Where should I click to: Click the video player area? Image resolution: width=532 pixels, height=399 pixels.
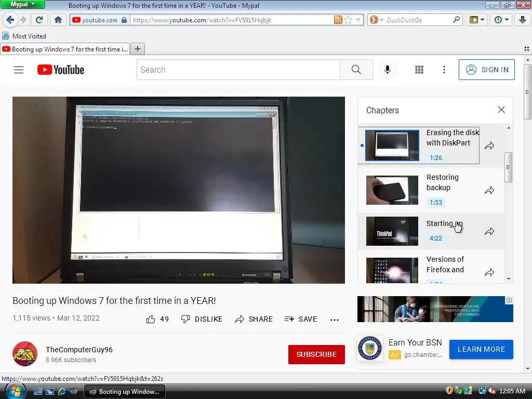pos(179,190)
